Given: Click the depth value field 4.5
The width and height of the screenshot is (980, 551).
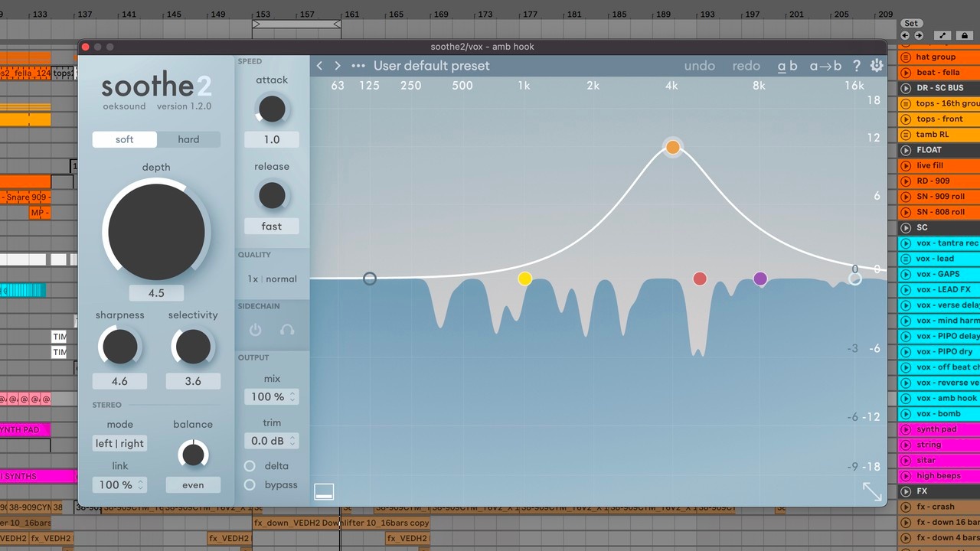Looking at the screenshot, I should pyautogui.click(x=156, y=293).
